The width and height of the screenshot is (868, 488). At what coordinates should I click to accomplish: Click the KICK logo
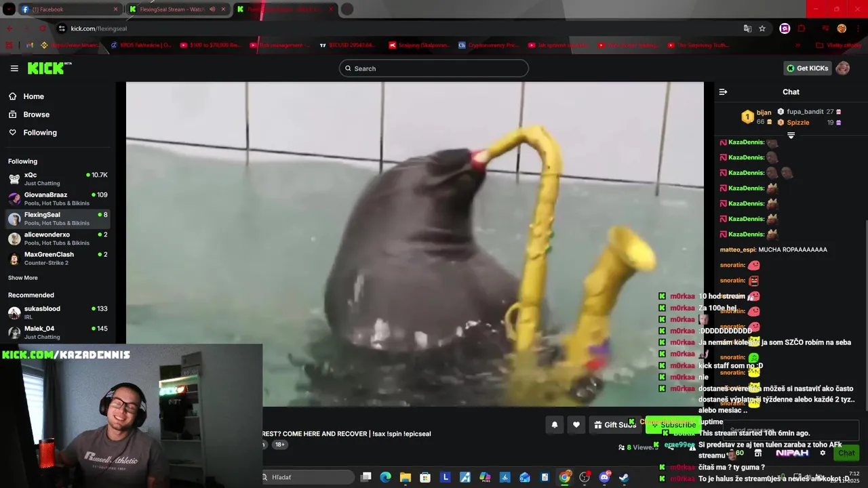point(49,68)
